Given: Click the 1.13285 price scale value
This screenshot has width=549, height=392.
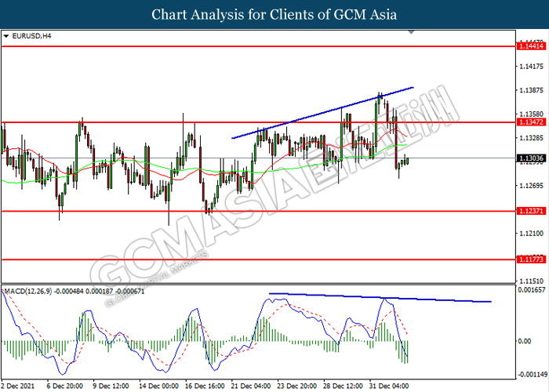Looking at the screenshot, I should (x=532, y=138).
